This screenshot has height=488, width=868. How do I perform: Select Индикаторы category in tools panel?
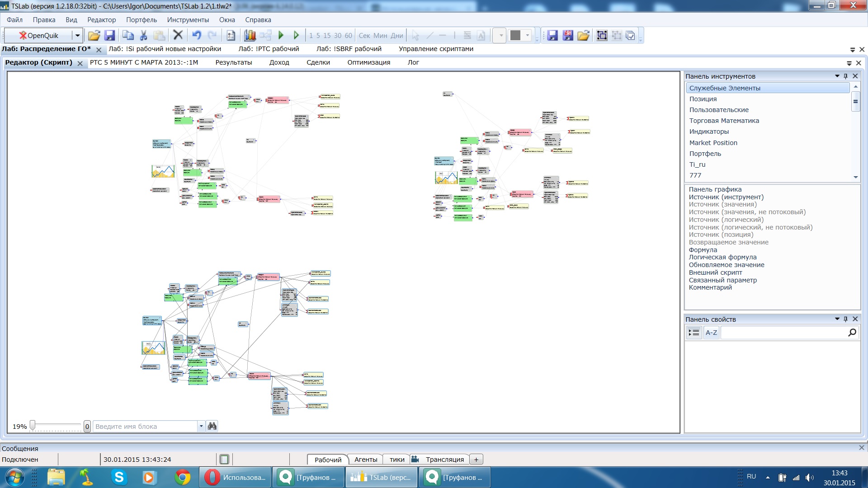point(708,131)
